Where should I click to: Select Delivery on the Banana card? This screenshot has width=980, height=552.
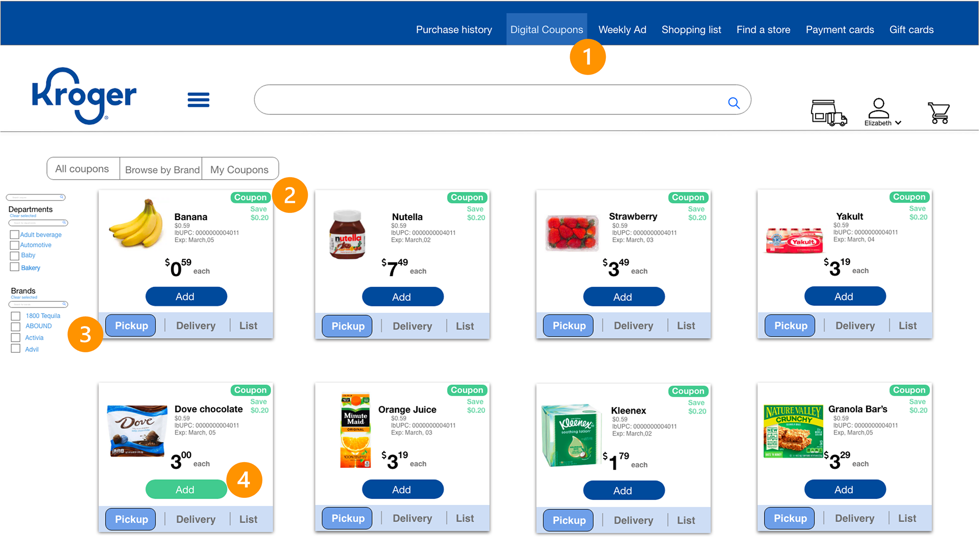[x=195, y=326]
